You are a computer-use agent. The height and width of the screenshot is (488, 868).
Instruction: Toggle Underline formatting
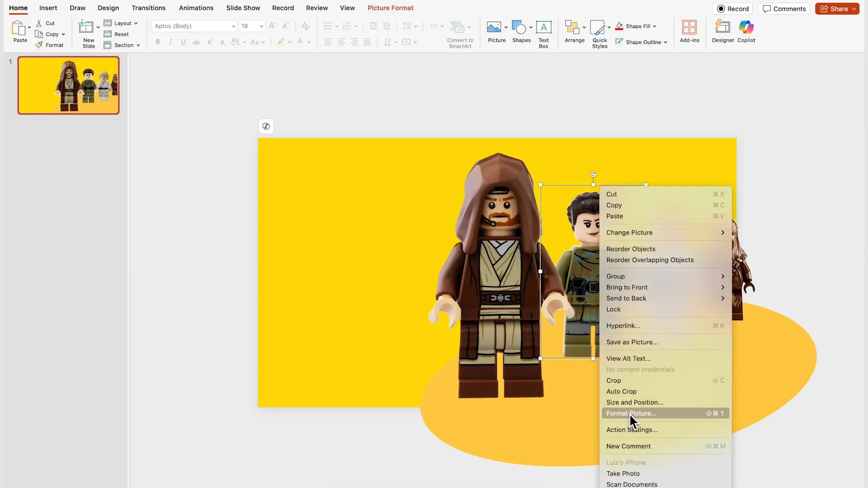[183, 42]
